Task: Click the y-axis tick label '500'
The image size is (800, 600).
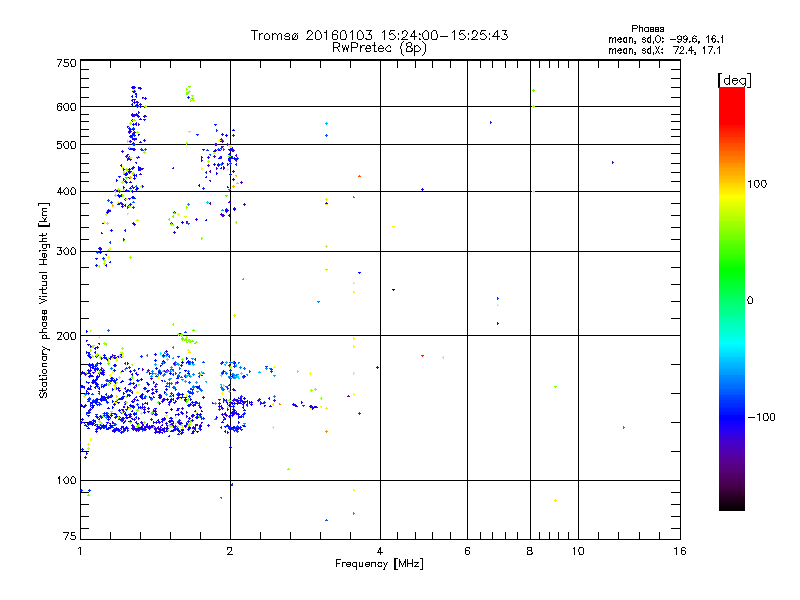Action: click(66, 145)
